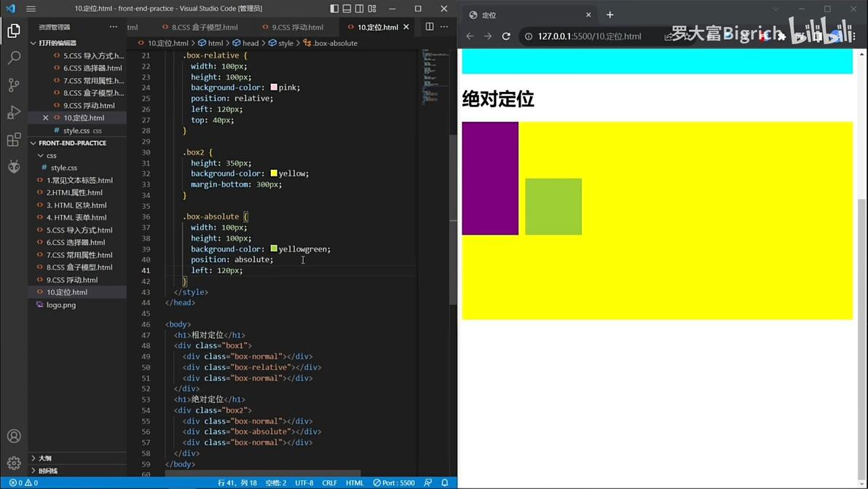Screen dimensions: 868x489
Task: Select style.css in open editors list
Action: (77, 130)
